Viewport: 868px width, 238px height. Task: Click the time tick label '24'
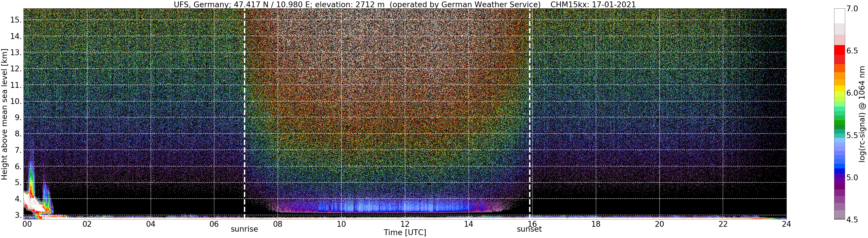click(x=786, y=224)
